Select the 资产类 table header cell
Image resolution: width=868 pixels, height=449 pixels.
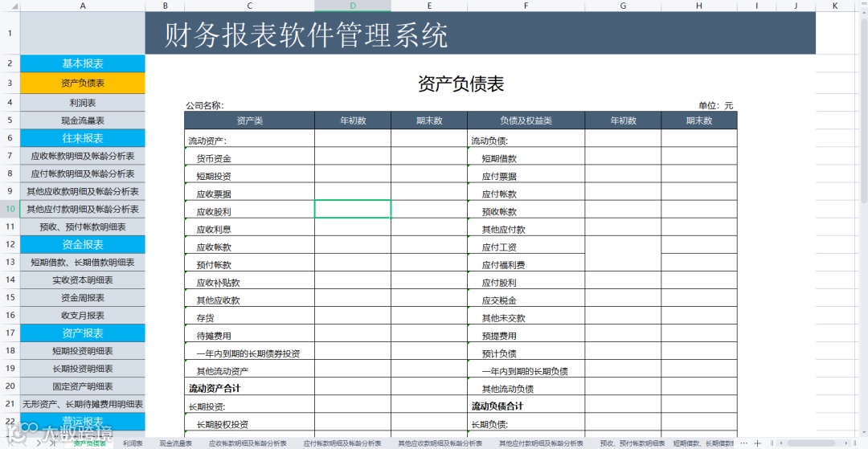tap(250, 120)
